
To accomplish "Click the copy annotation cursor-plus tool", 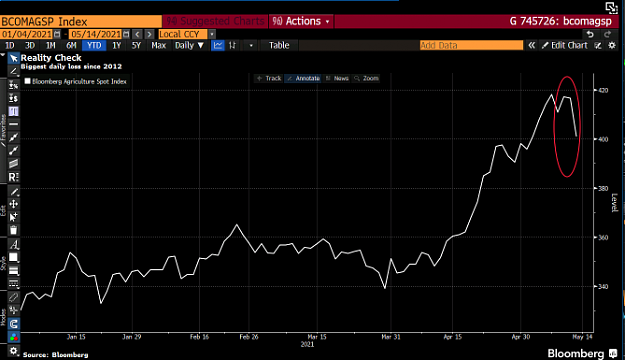I will [14, 217].
